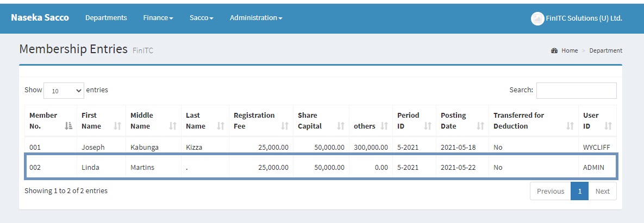Sort table by First Name column icon
The width and height of the screenshot is (644, 223).
click(x=117, y=126)
